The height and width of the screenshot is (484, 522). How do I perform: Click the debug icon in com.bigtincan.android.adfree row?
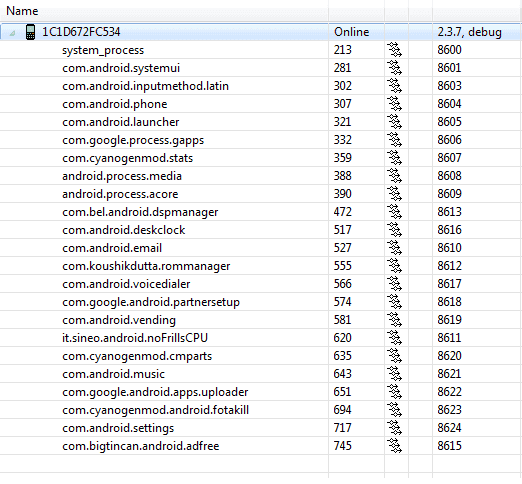395,446
